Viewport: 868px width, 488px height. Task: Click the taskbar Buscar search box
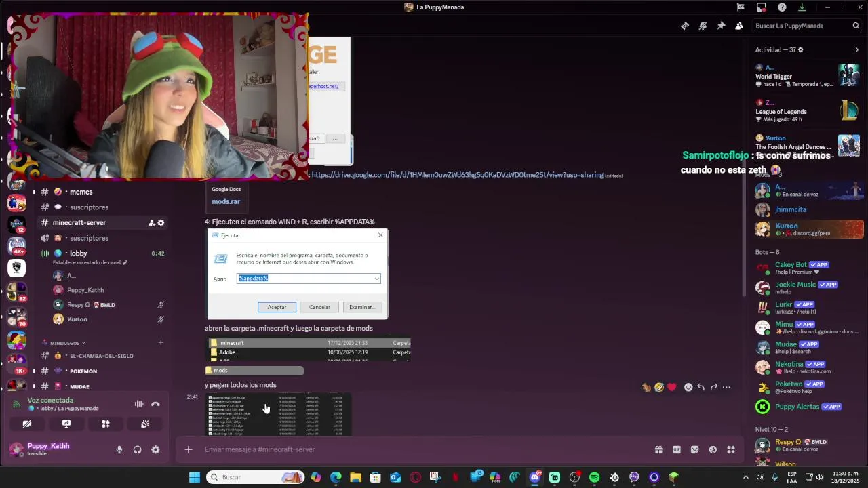coord(255,477)
